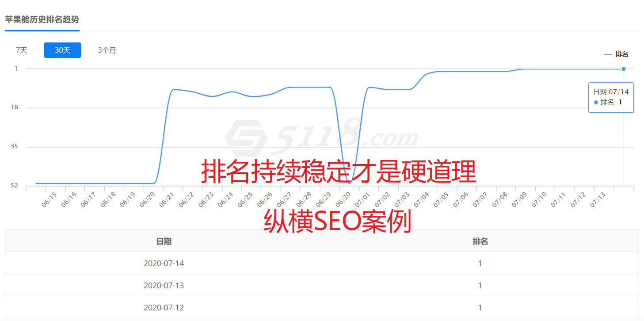Click the 排名 table column header
Viewport: 644px width, 321px height.
(480, 241)
